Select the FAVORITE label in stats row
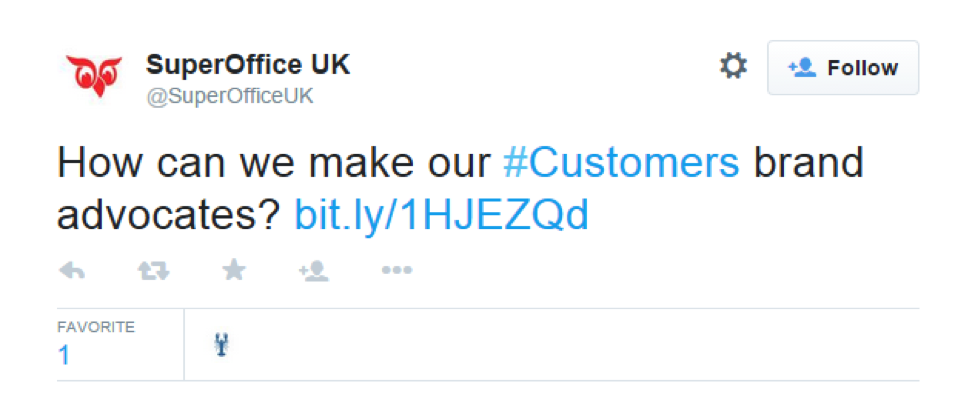This screenshot has width=975, height=394. tap(96, 327)
